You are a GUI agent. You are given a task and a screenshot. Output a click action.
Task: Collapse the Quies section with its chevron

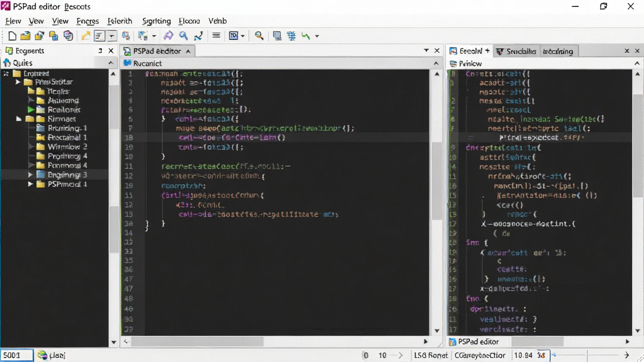pos(111,63)
